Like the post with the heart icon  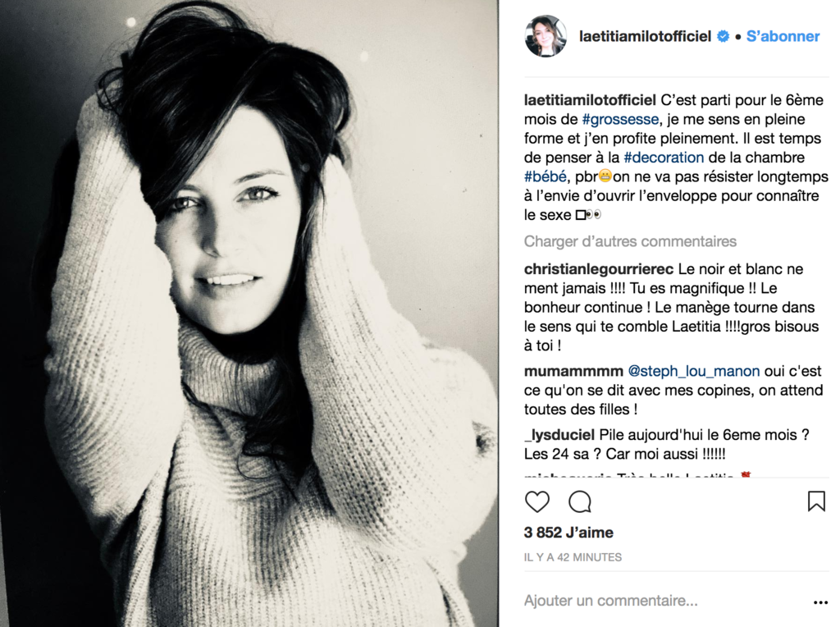536,501
